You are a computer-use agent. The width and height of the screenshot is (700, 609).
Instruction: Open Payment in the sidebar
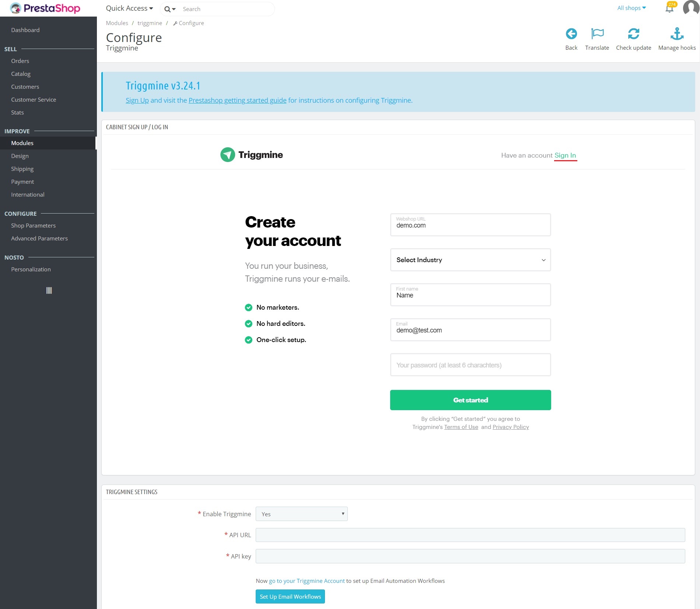coord(22,182)
